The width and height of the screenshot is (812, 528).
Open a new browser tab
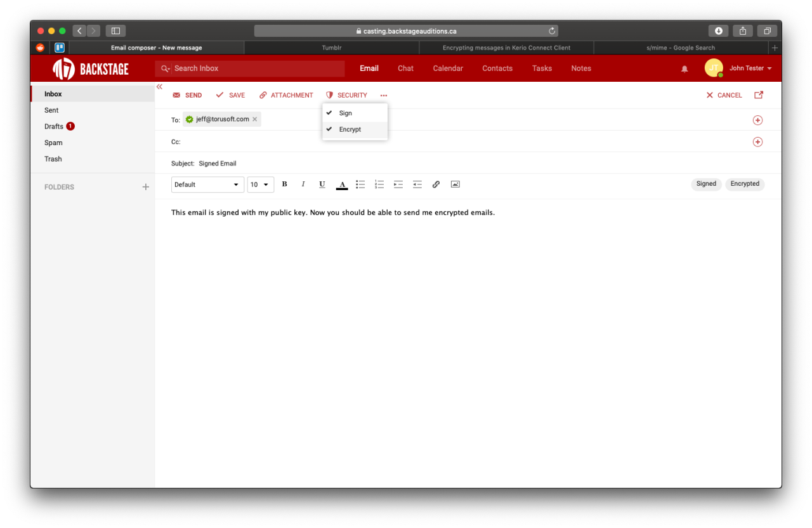775,48
